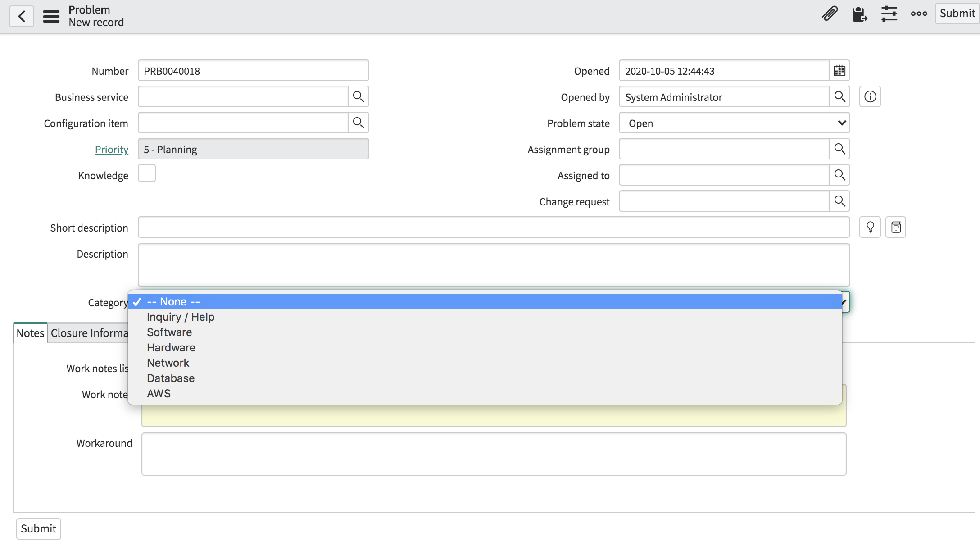The height and width of the screenshot is (546, 980).
Task: Choose AWS in the Category dropdown
Action: point(159,394)
